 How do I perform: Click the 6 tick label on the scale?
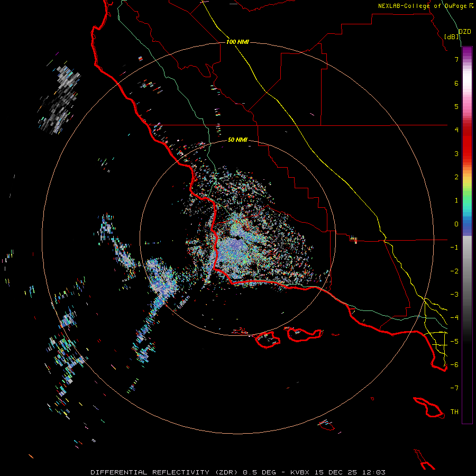456,83
